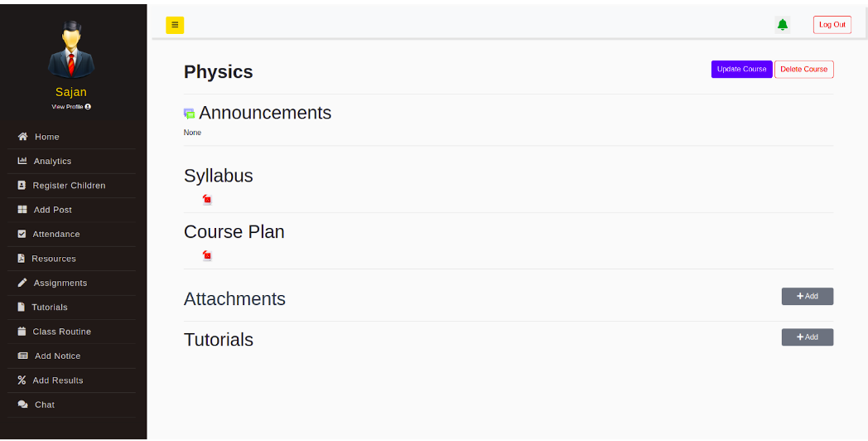This screenshot has height=441, width=868.
Task: Click Add button next to Tutorials
Action: (807, 337)
